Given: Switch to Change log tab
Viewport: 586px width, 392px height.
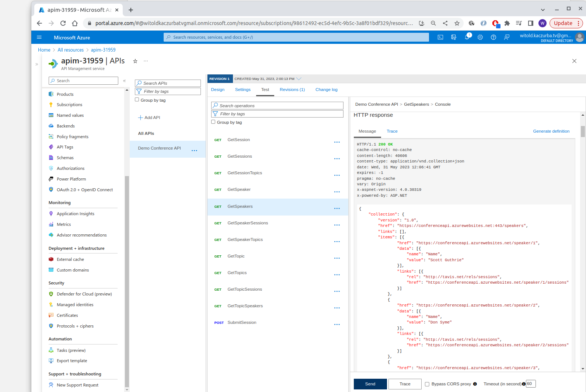Looking at the screenshot, I should pyautogui.click(x=327, y=90).
